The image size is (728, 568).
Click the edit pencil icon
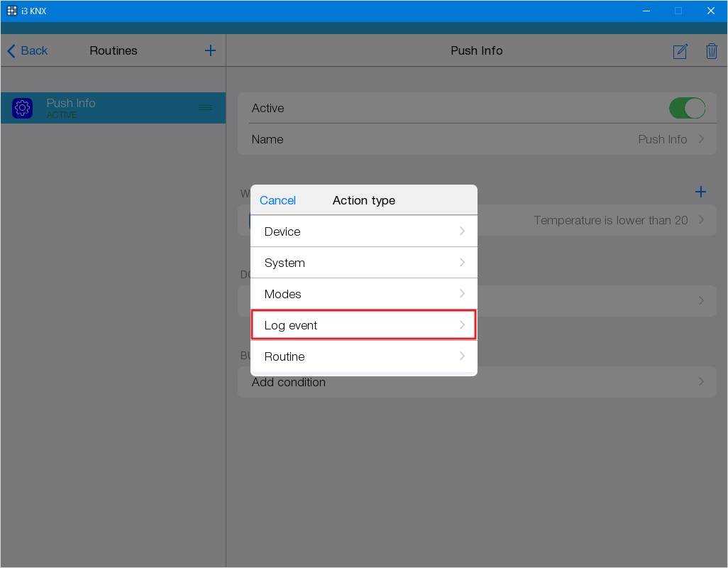[680, 51]
